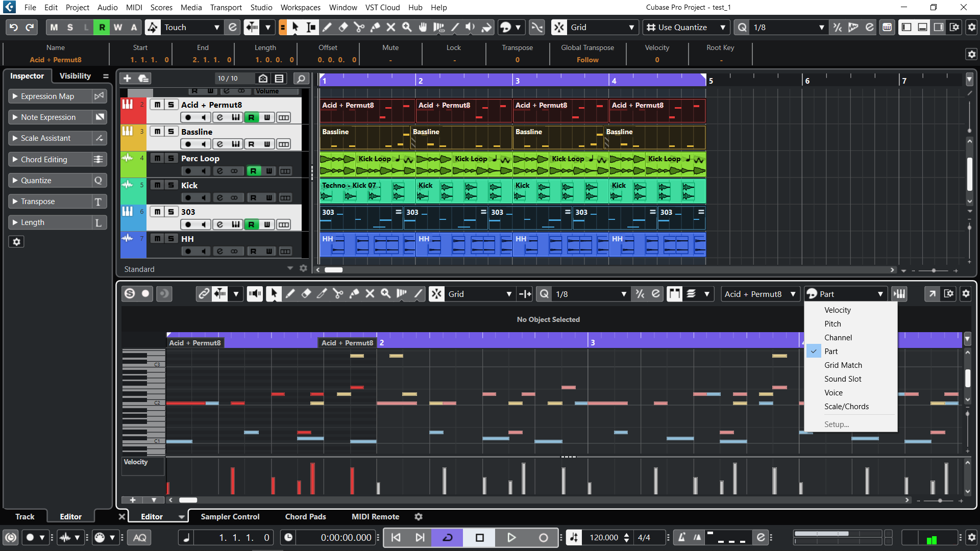Viewport: 980px width, 551px height.
Task: Toggle the global Read automation button
Action: tap(102, 28)
